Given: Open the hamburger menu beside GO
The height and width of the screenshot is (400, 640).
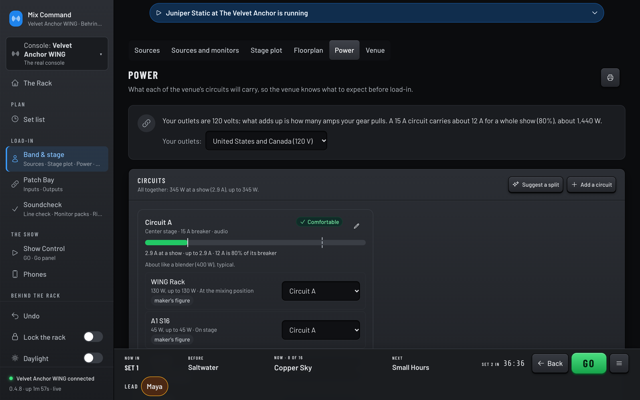Looking at the screenshot, I should 619,363.
